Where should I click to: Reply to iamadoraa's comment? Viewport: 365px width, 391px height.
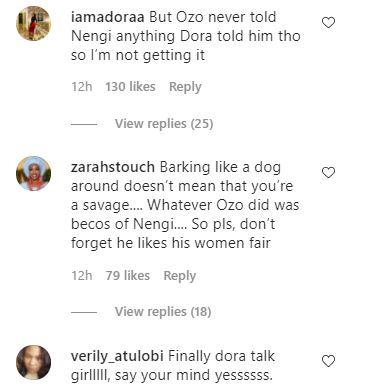[x=185, y=87]
